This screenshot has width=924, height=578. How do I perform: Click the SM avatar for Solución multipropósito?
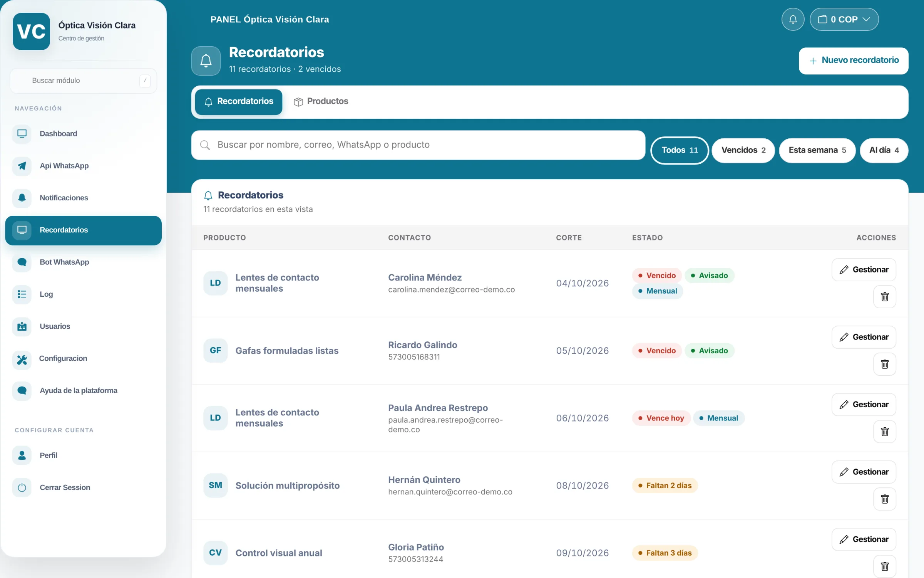click(215, 486)
